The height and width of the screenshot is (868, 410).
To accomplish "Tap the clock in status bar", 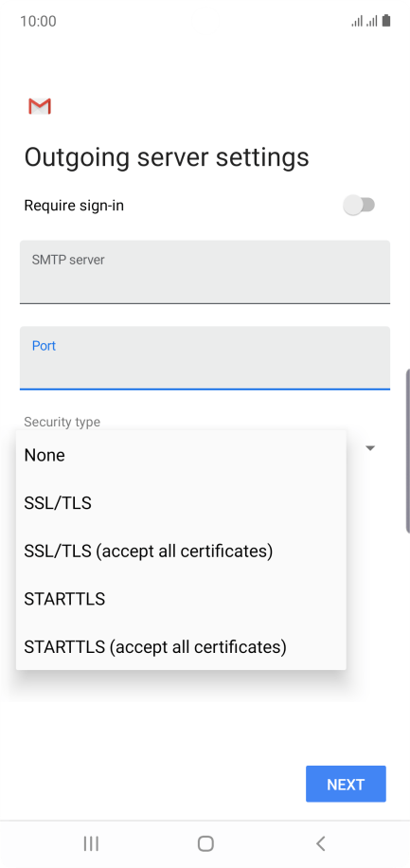I will pyautogui.click(x=38, y=21).
